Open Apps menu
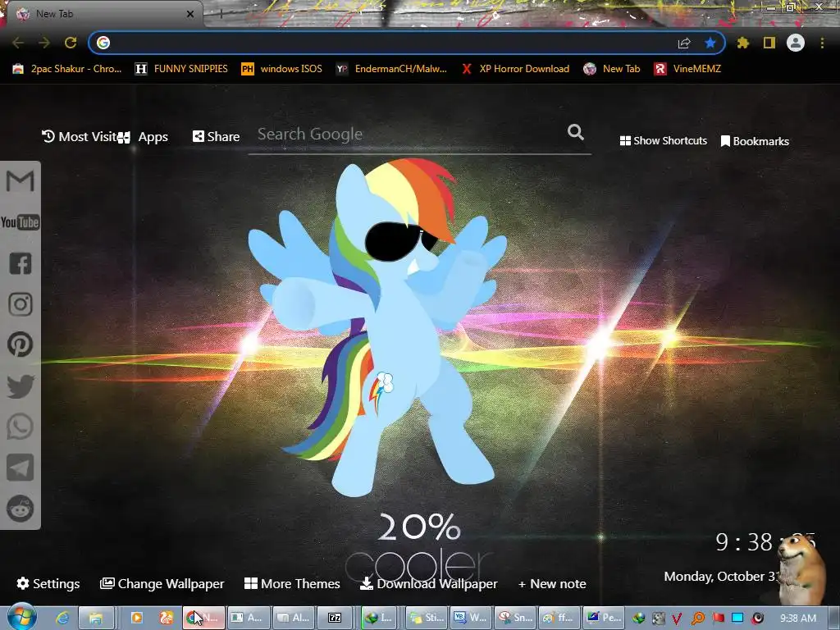This screenshot has height=630, width=840. pyautogui.click(x=143, y=137)
